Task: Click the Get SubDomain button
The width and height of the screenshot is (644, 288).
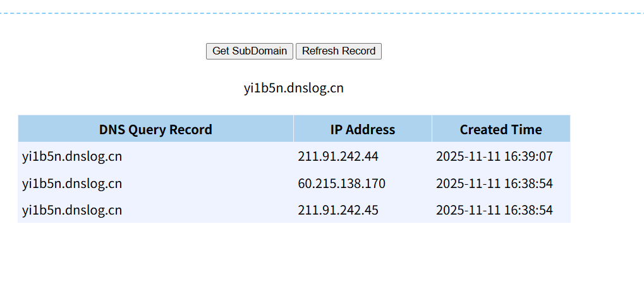Action: (249, 51)
